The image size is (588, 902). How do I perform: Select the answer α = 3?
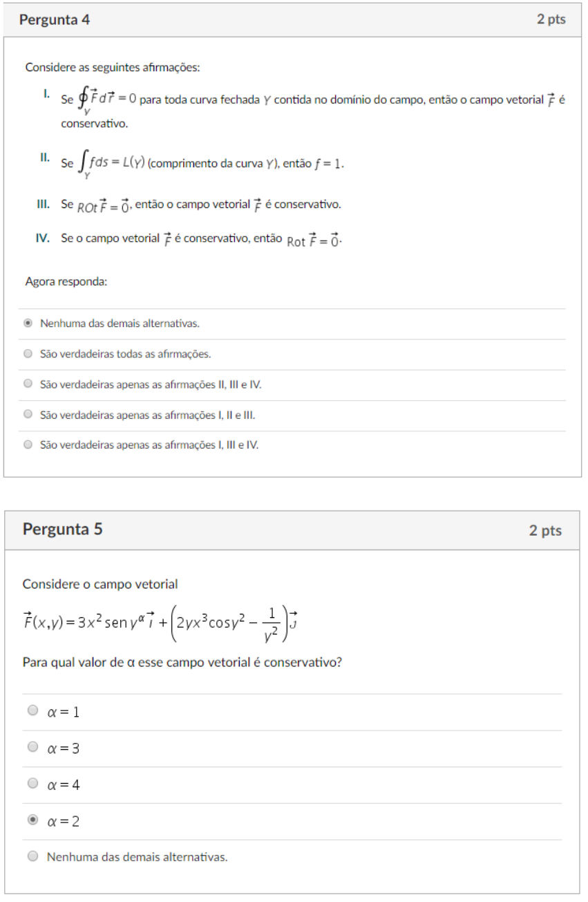click(x=32, y=747)
